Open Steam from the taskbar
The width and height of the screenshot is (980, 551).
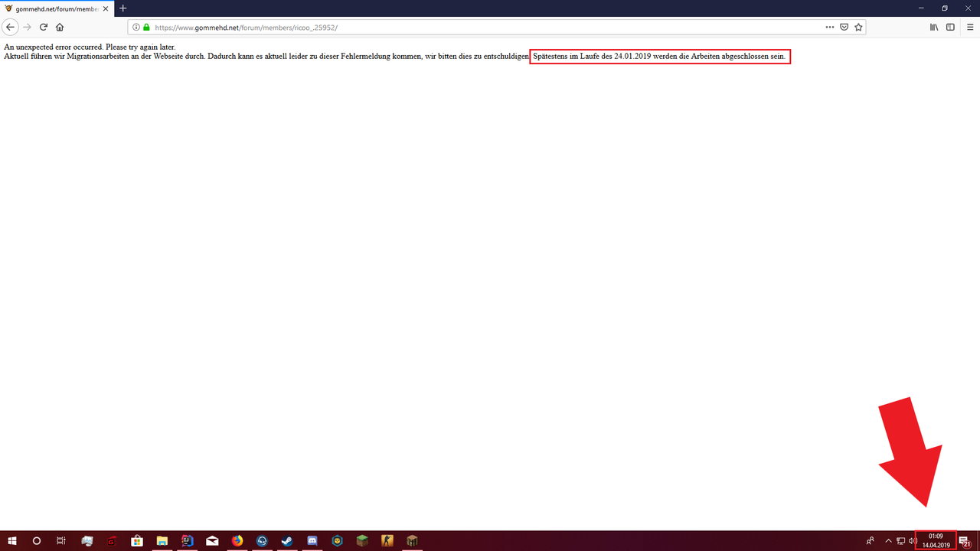(287, 541)
